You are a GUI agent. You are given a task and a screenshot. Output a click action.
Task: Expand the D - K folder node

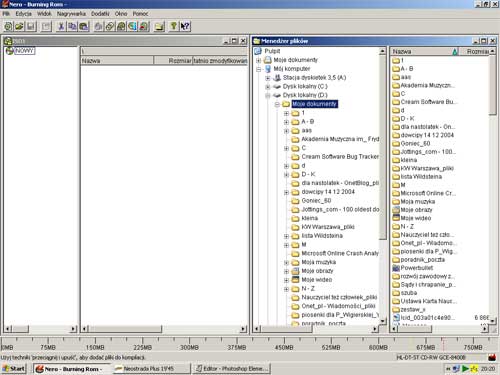pos(286,175)
